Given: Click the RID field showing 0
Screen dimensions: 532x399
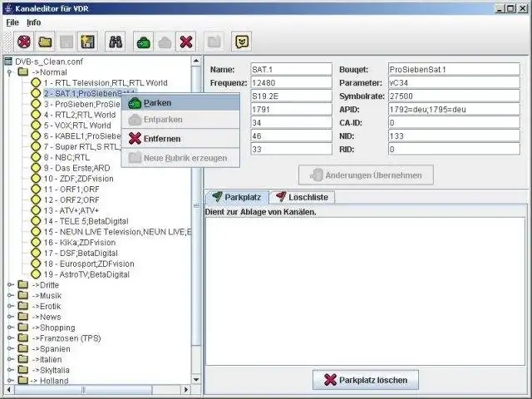Looking at the screenshot, I should (454, 150).
